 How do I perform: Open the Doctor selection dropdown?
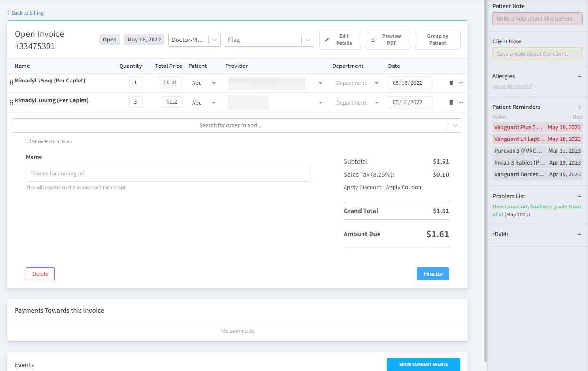(x=194, y=40)
